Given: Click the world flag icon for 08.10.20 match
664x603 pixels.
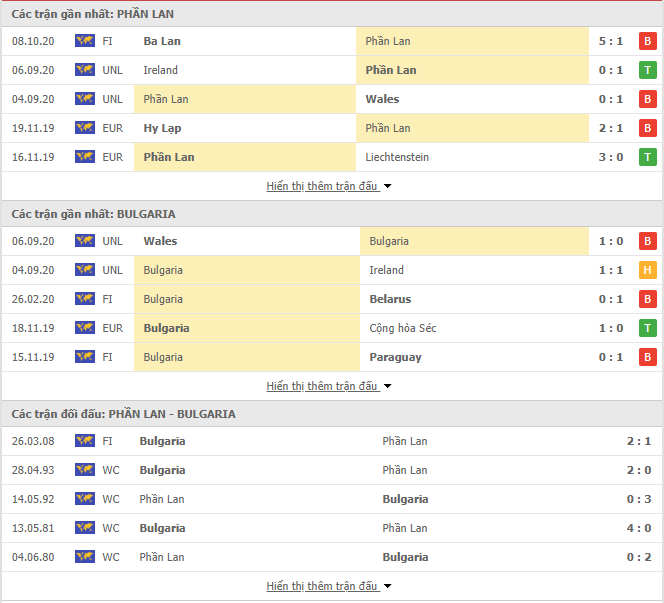Looking at the screenshot, I should click(85, 41).
